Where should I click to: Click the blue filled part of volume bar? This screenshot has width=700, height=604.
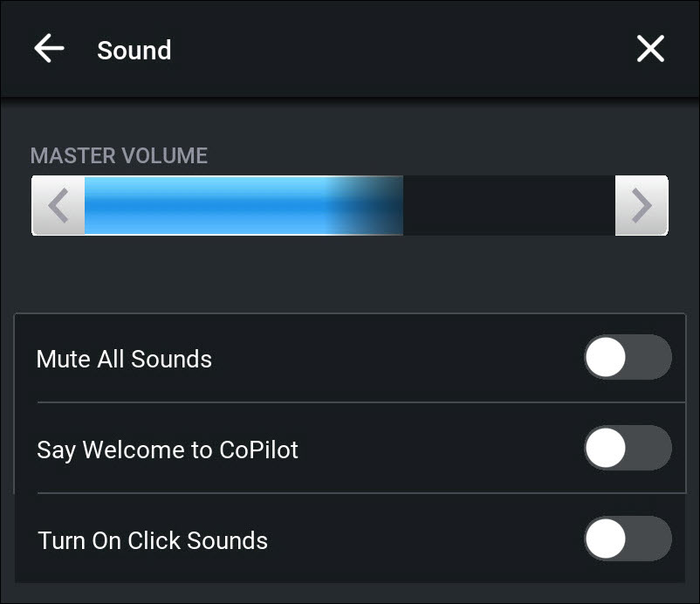point(201,206)
